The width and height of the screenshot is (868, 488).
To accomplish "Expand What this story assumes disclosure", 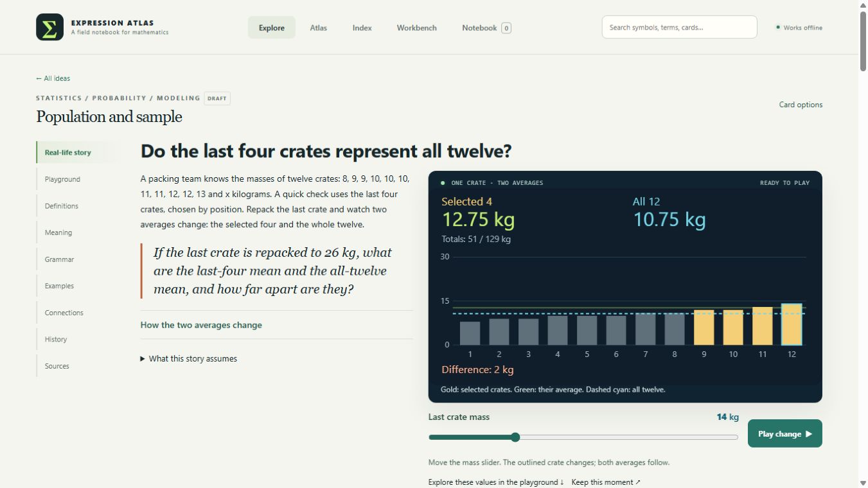I will (189, 359).
